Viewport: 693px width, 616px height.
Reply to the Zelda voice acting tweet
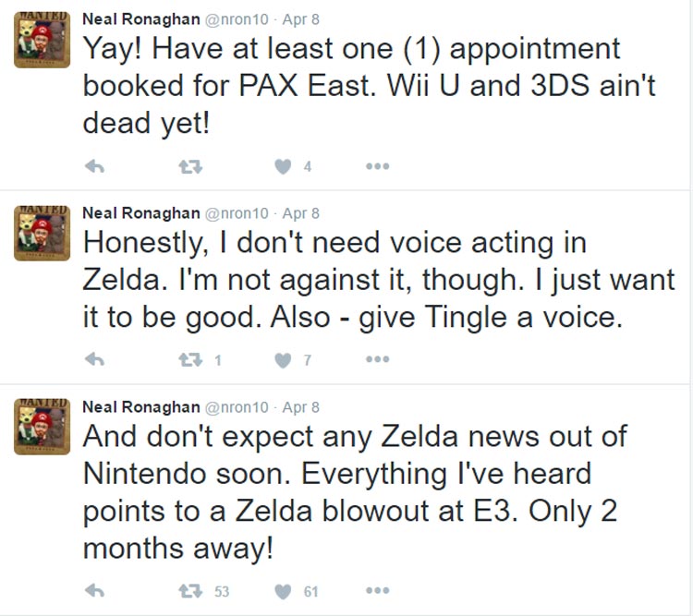[93, 360]
